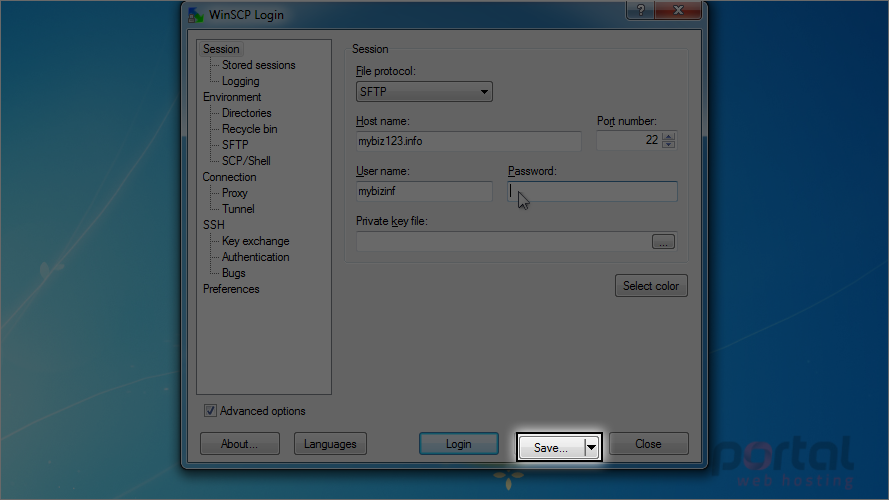Close the WinSCP Login window with X
The width and height of the screenshot is (889, 500).
(678, 10)
